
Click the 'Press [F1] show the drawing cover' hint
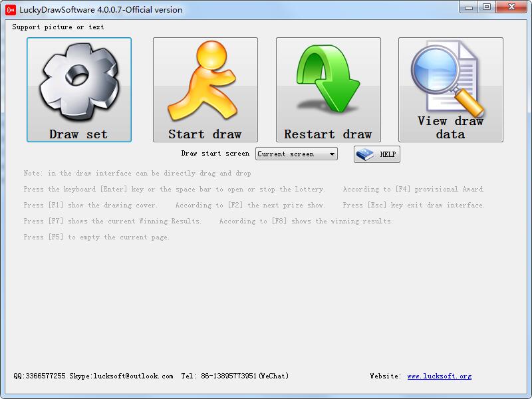[x=90, y=205]
